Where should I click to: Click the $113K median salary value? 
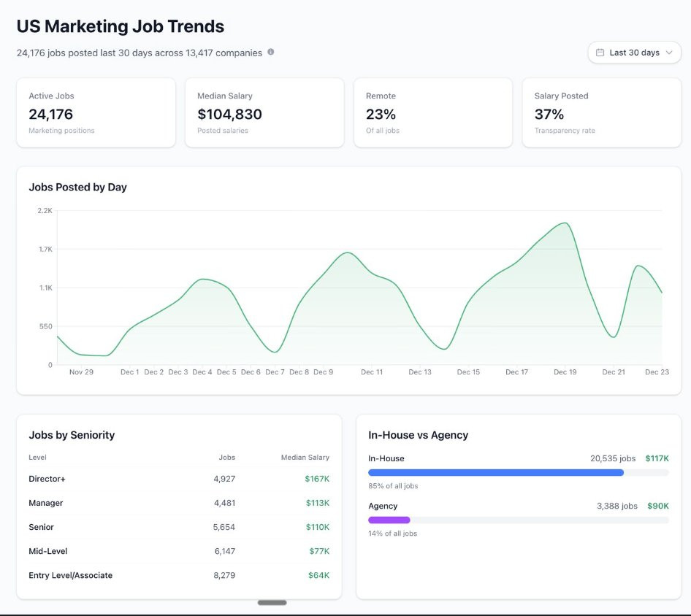point(317,503)
